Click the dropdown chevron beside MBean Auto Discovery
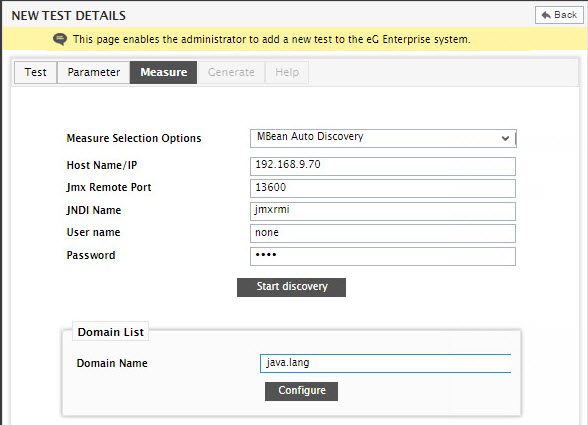This screenshot has width=588, height=425. click(x=505, y=138)
